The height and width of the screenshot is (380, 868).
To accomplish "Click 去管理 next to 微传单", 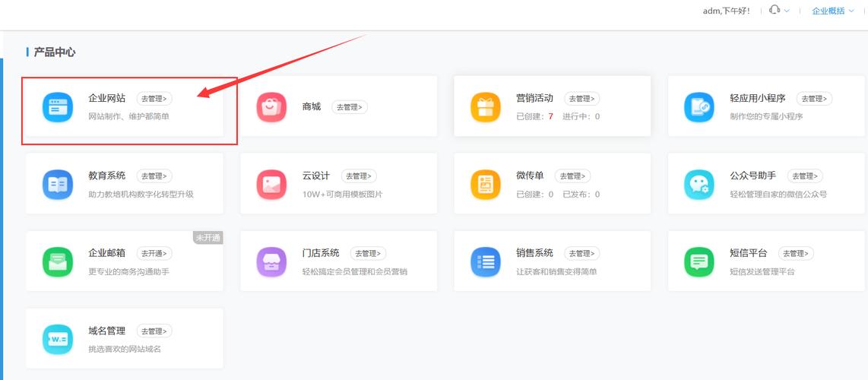I will click(x=573, y=176).
